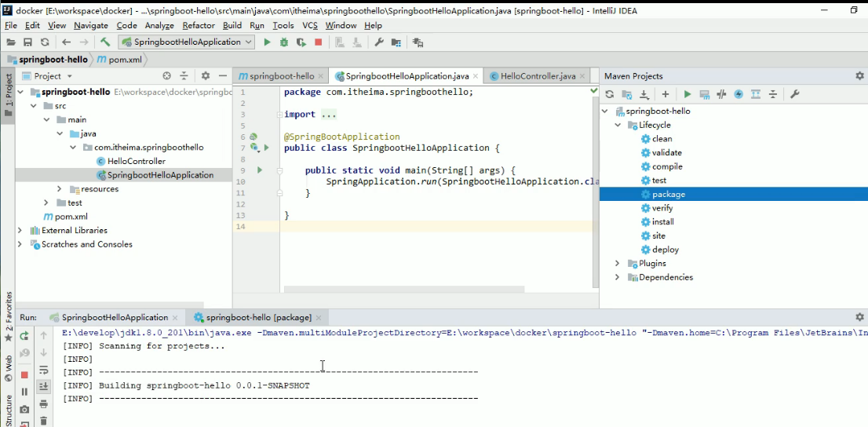
Task: Collapse the Lifecycle node in Maven Projects
Action: click(x=618, y=125)
